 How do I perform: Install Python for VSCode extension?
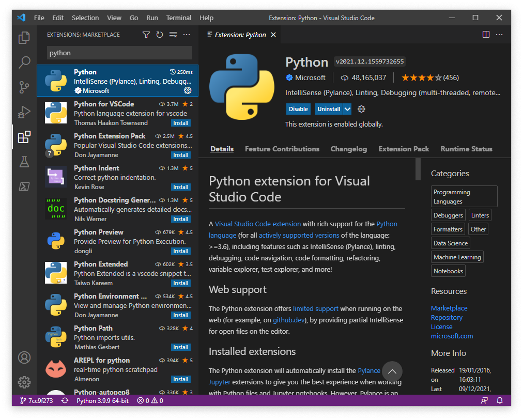point(181,123)
